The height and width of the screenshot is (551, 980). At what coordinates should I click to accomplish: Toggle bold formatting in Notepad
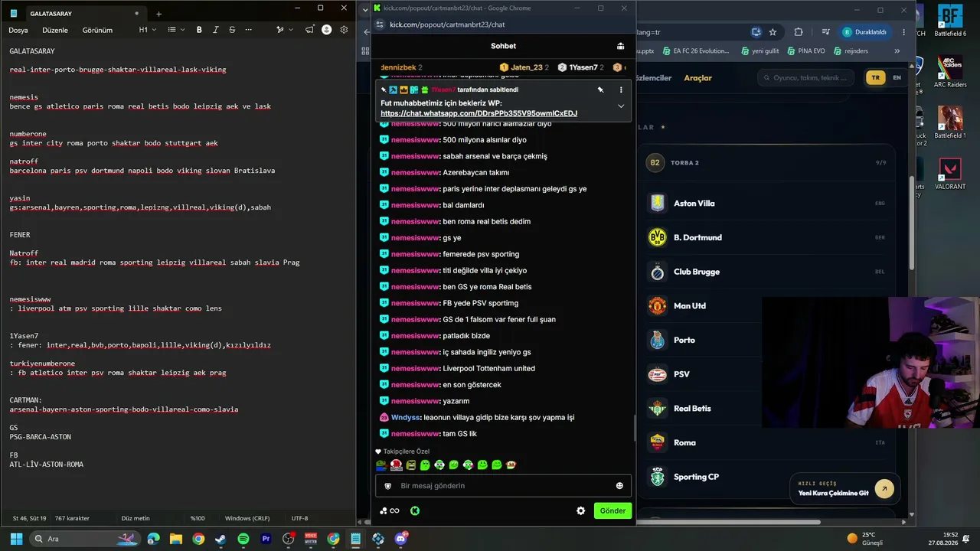pyautogui.click(x=199, y=30)
